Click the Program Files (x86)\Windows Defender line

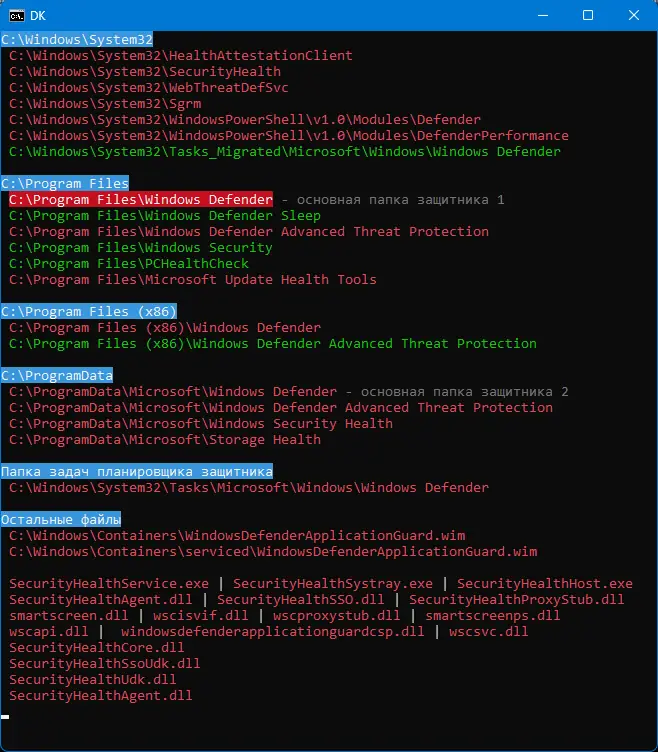coord(165,328)
